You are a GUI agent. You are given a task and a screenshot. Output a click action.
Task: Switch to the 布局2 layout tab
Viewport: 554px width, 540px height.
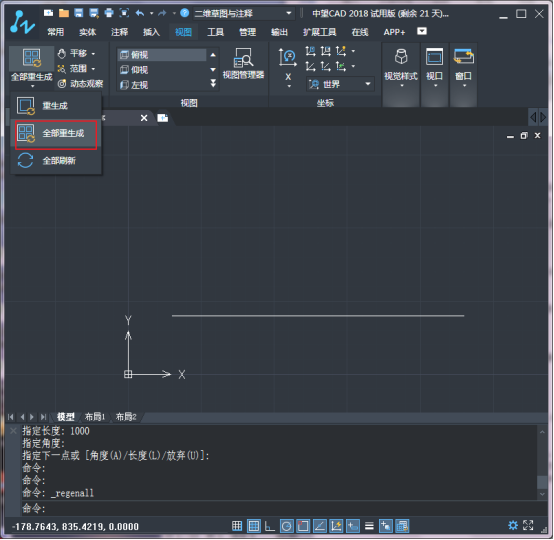(x=126, y=417)
